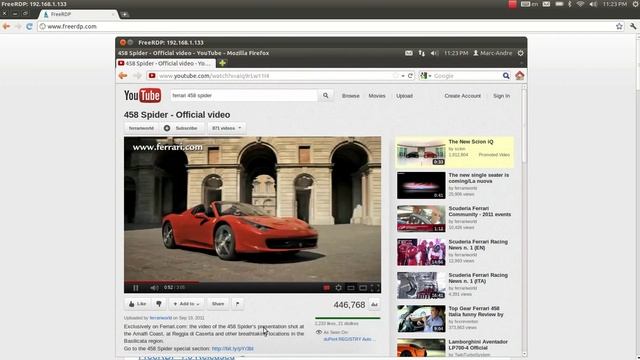Run YouTube search with the magnifier button
The width and height of the screenshot is (640, 360).
click(325, 96)
